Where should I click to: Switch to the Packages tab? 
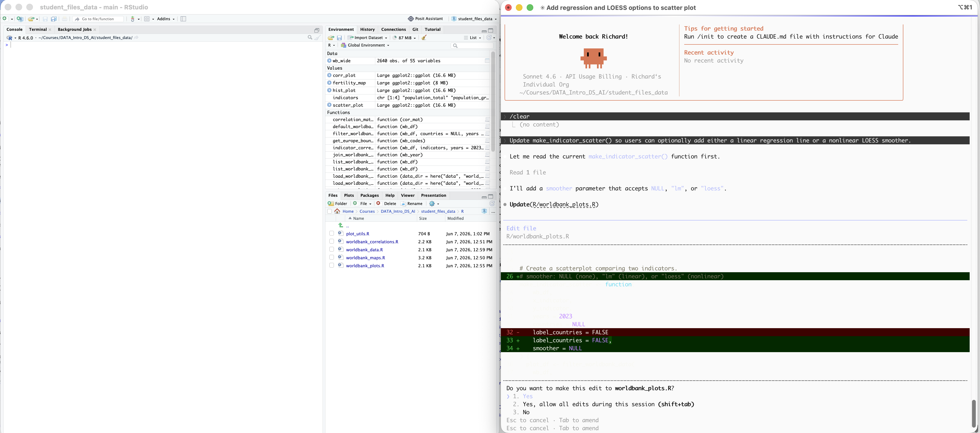[369, 195]
